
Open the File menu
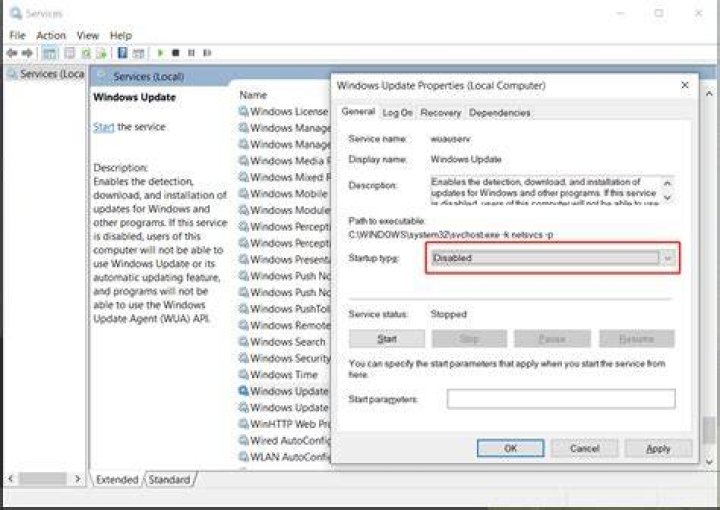[x=17, y=35]
